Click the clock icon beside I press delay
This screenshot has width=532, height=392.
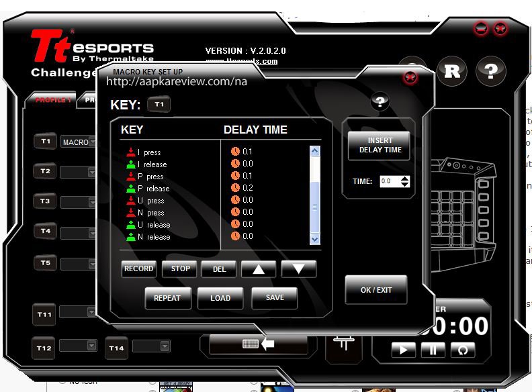pos(235,151)
